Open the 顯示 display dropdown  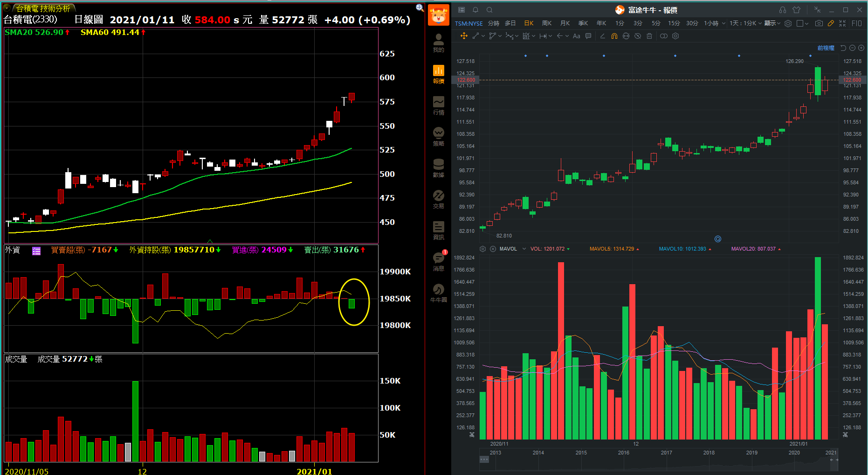772,23
